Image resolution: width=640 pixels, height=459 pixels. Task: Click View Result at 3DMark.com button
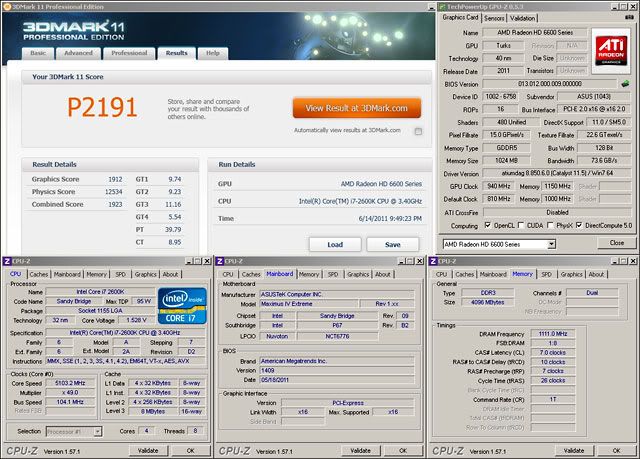click(357, 108)
